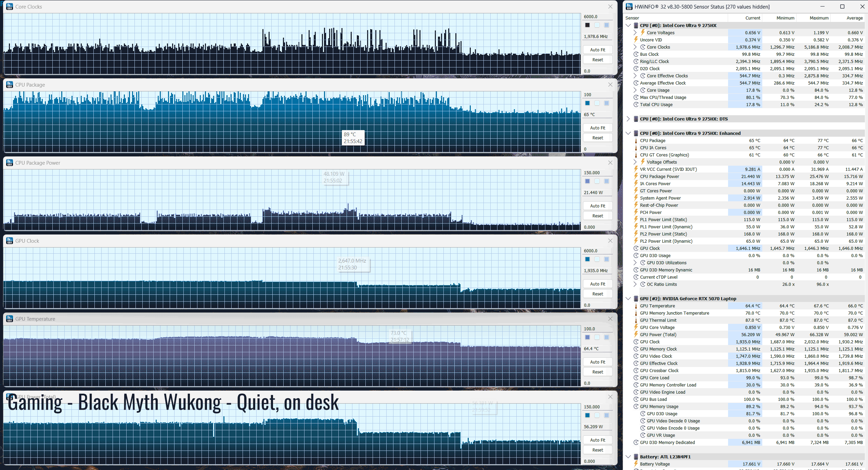Click the Average column header

click(854, 18)
